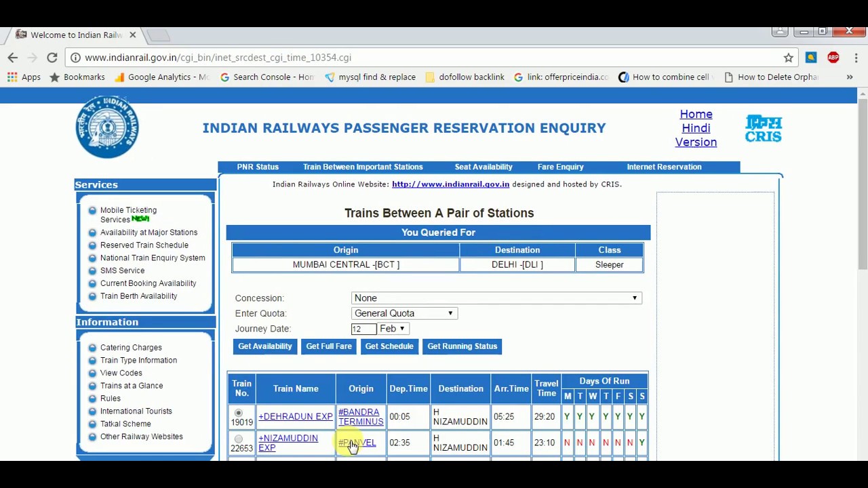
Task: Open PANVEL origin link
Action: [x=357, y=443]
